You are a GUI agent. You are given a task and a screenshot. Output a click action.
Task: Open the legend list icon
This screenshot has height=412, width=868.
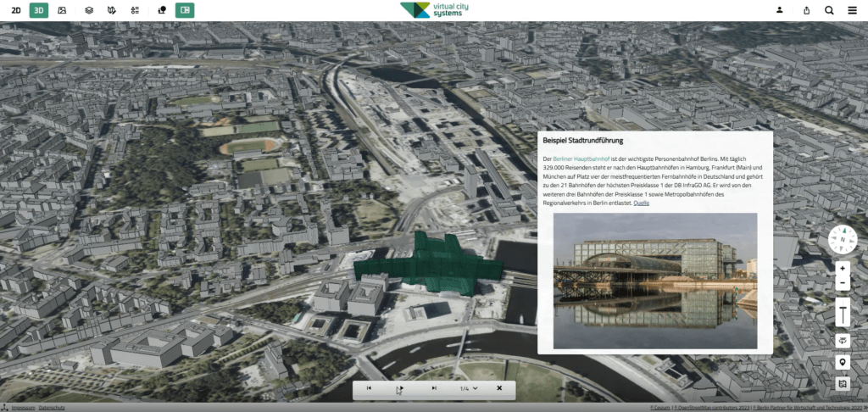click(x=135, y=10)
